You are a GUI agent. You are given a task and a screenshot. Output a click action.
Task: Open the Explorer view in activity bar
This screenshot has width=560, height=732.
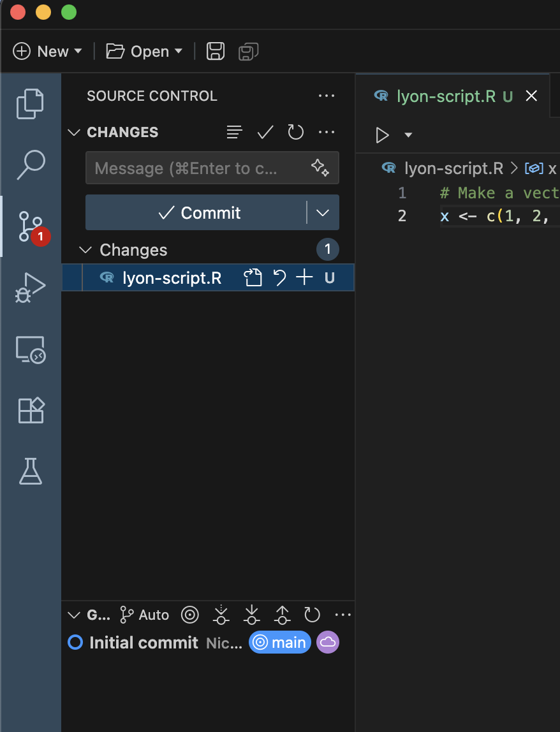[x=30, y=104]
